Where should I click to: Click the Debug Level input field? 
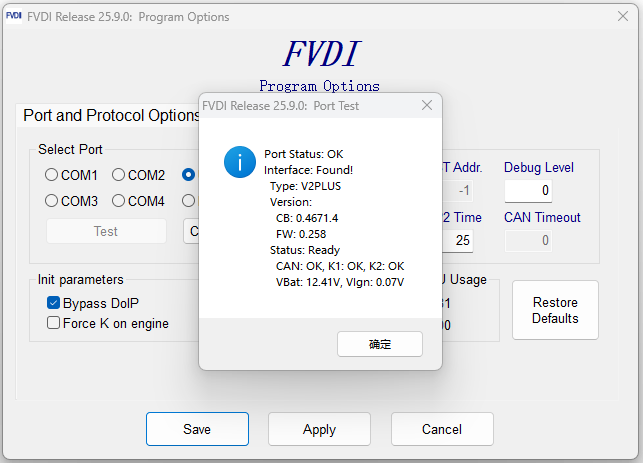(x=528, y=190)
